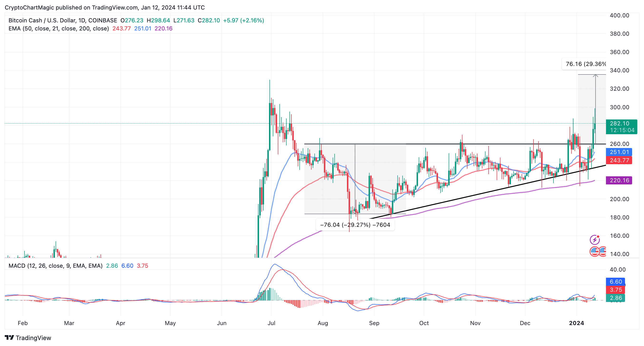Click the MACD indicator legend text
The image size is (644, 346).
point(56,266)
